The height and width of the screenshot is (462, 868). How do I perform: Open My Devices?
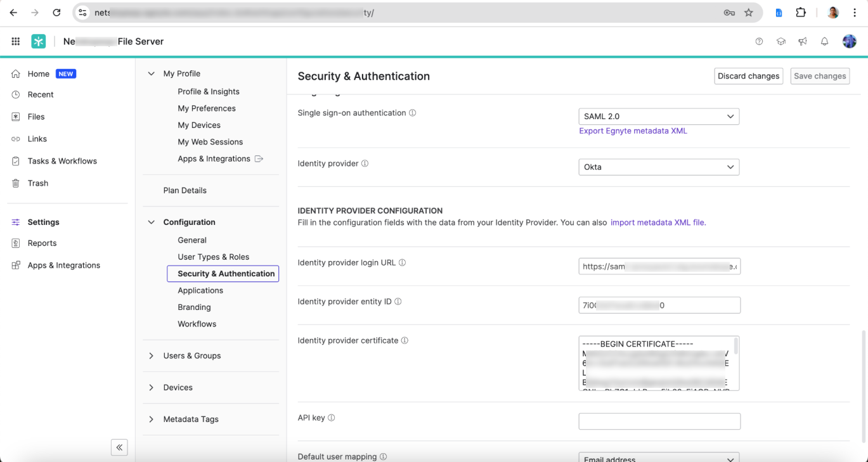[199, 125]
